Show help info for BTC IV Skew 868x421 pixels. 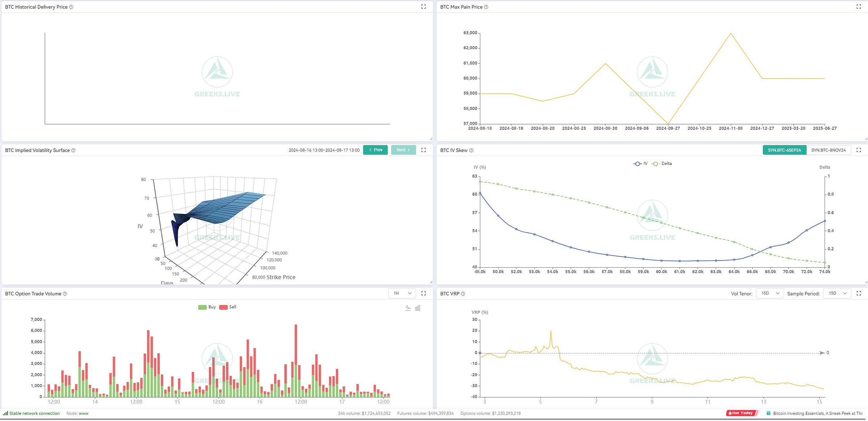coord(471,150)
